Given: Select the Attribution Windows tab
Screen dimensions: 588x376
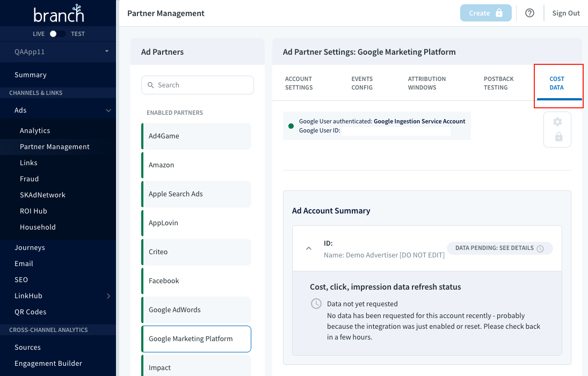Looking at the screenshot, I should [427, 83].
